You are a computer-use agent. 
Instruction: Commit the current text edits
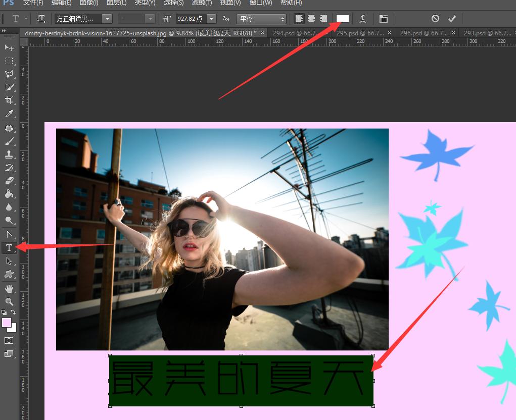tap(452, 19)
